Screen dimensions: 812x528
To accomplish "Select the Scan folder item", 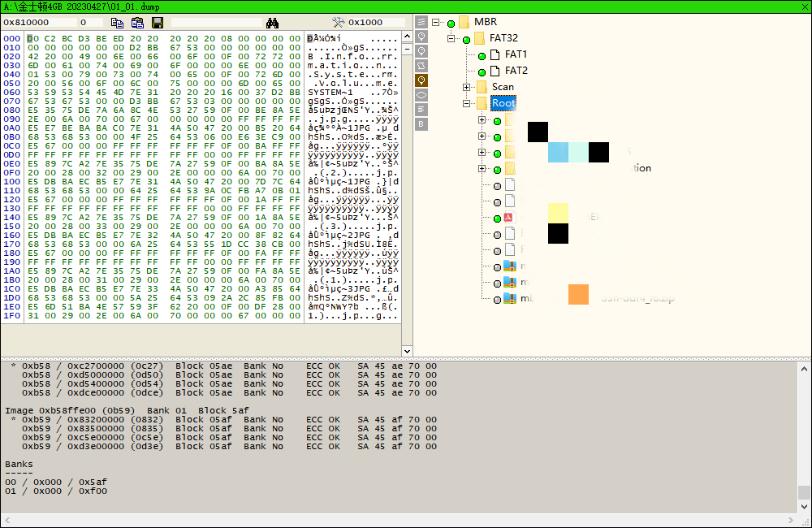I will [x=503, y=87].
